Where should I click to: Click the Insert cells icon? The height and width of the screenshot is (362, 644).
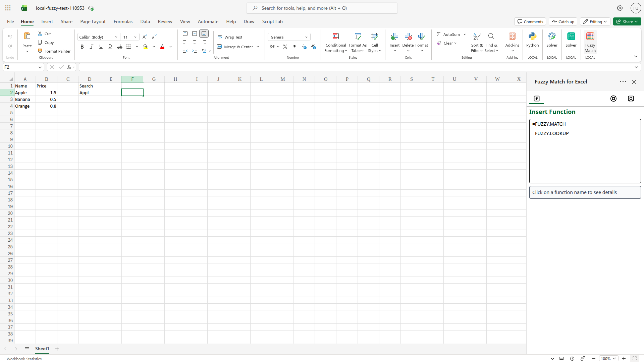pos(394,36)
